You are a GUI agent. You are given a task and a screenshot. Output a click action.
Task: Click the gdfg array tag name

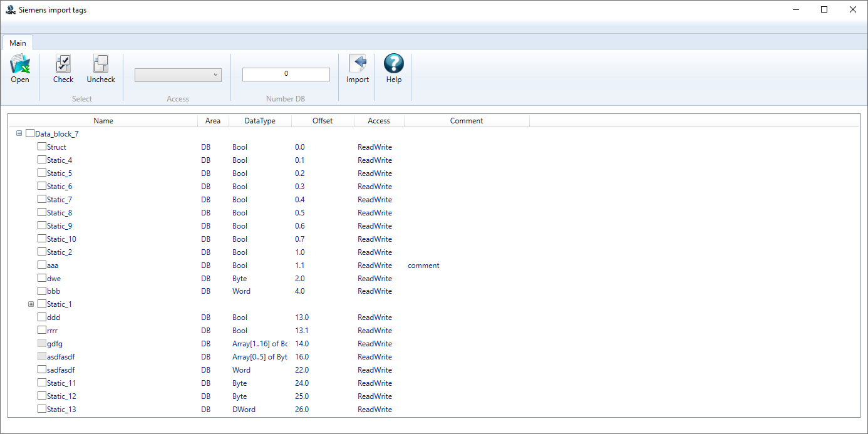coord(54,344)
